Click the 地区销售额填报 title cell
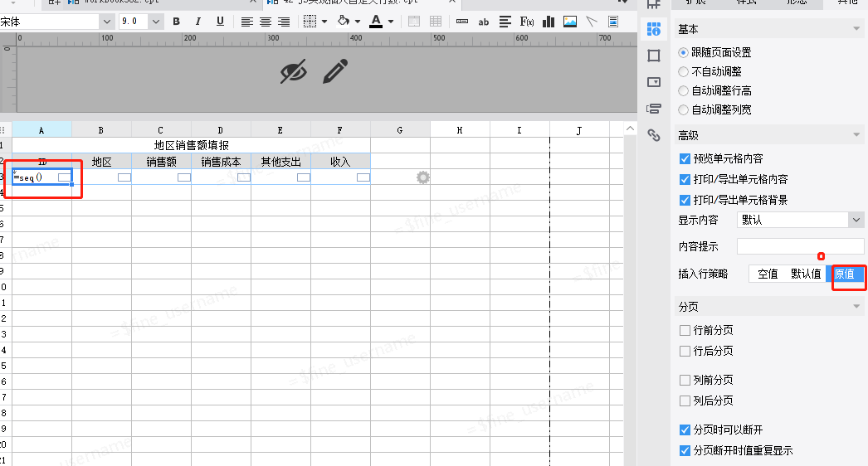 pos(192,145)
